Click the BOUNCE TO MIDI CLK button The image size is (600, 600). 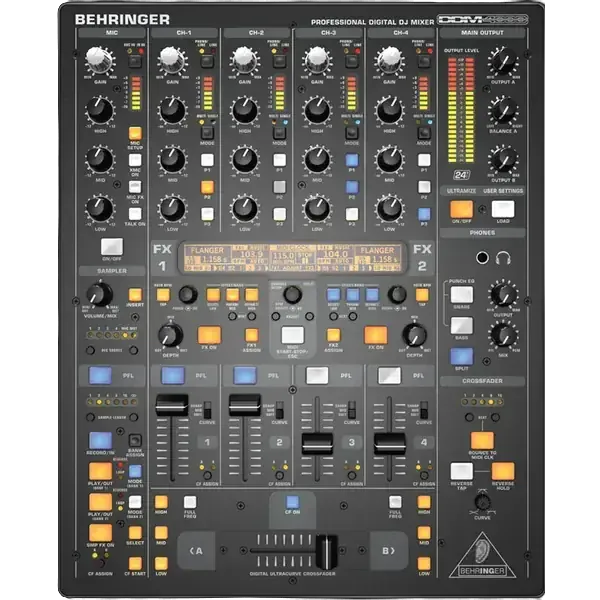pyautogui.click(x=482, y=440)
